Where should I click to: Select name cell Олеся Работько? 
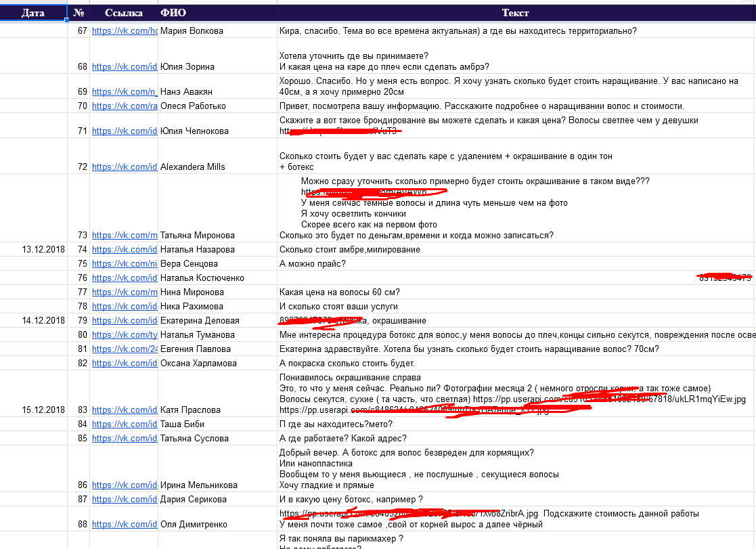(x=217, y=106)
